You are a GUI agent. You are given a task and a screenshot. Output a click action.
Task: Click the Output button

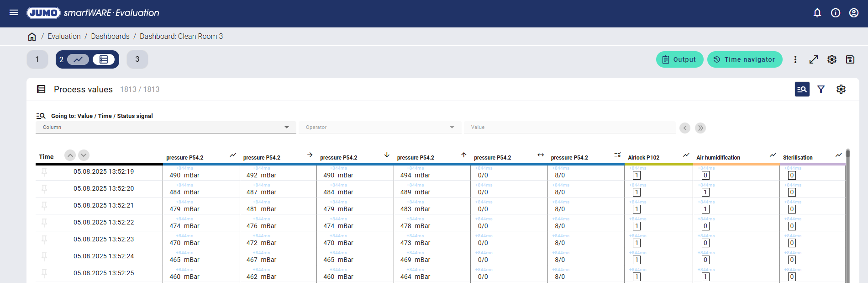679,59
